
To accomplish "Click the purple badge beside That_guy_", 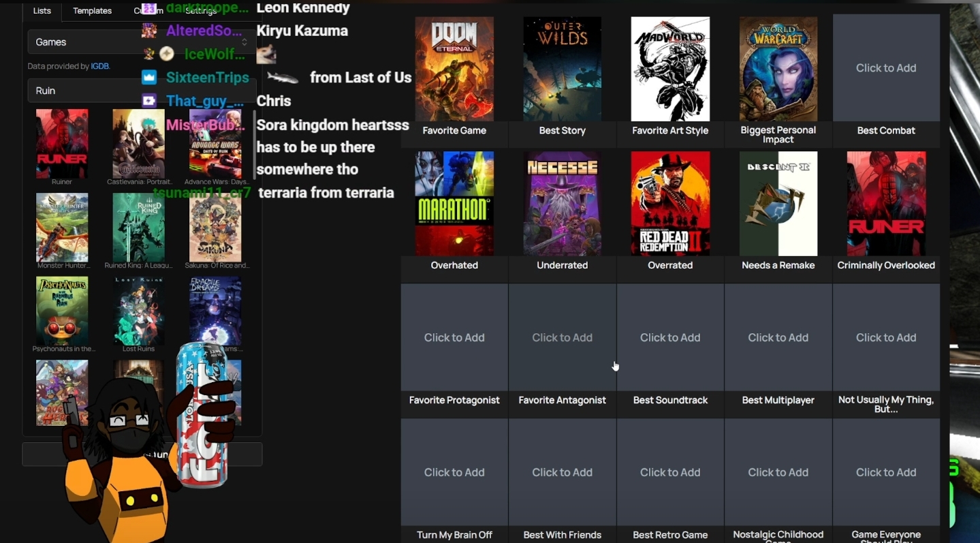I will click(149, 100).
